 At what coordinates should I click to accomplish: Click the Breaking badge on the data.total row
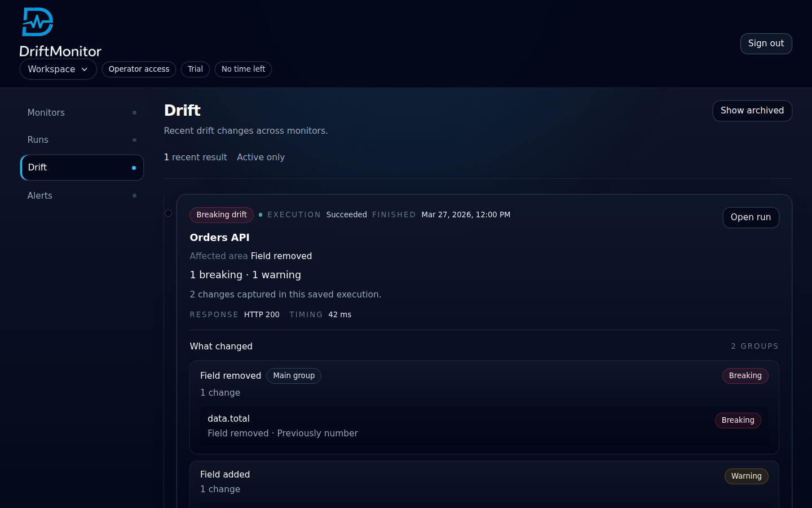[738, 420]
